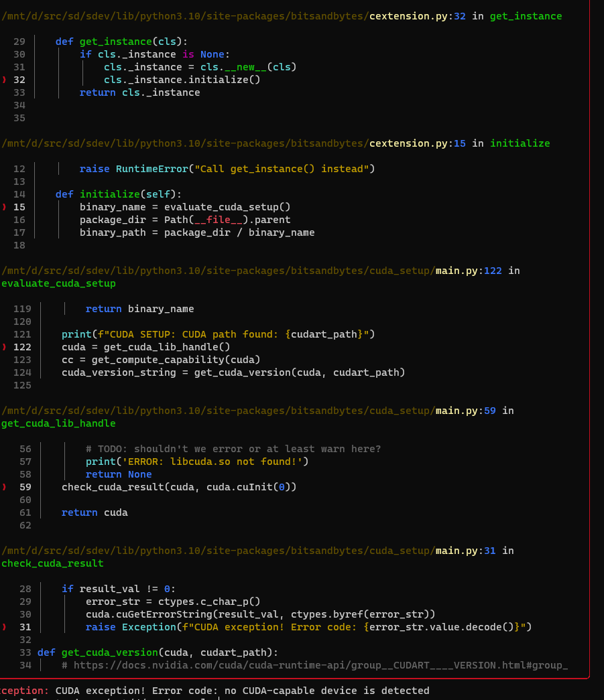Click the error marker beside line 32

(x=4, y=79)
